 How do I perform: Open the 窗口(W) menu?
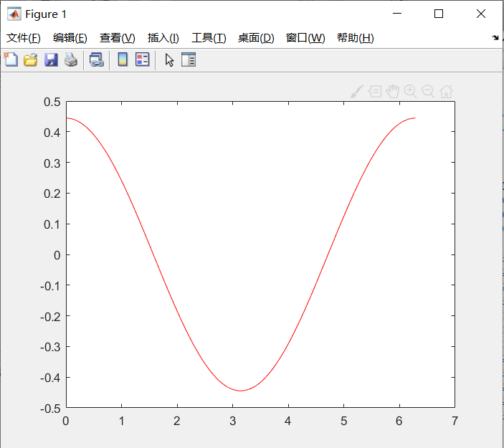305,38
